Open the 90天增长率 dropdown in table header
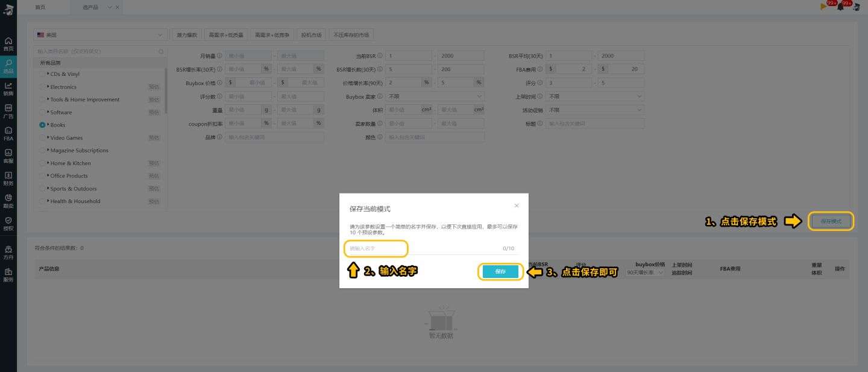This screenshot has width=868, height=372. pos(646,273)
